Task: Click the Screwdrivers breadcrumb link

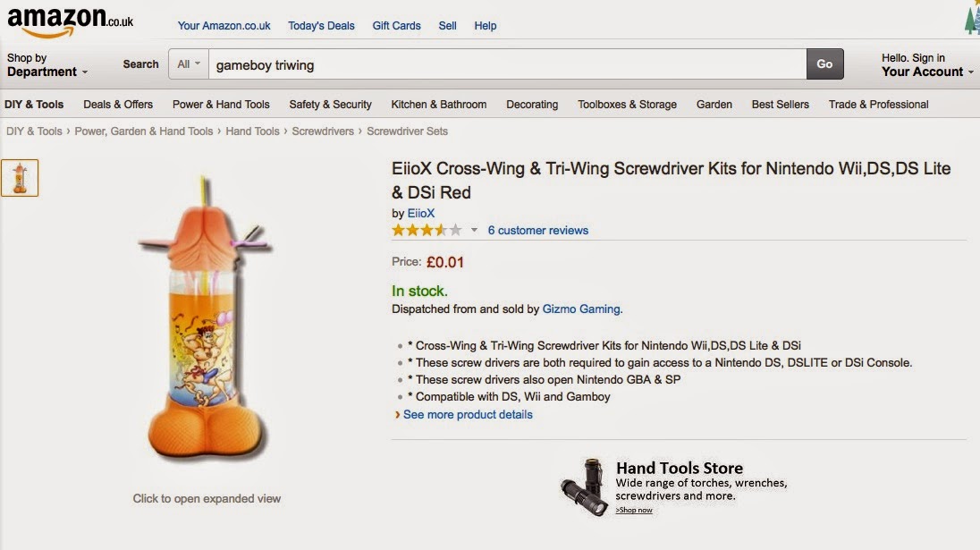Action: tap(324, 131)
